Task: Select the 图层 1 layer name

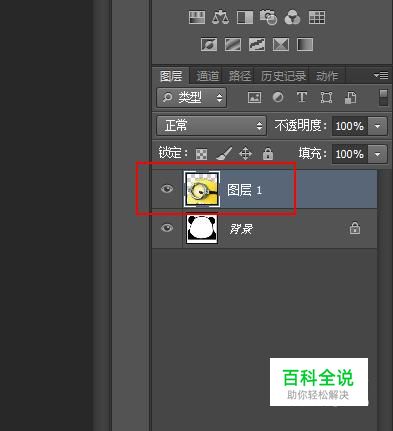Action: [x=244, y=190]
